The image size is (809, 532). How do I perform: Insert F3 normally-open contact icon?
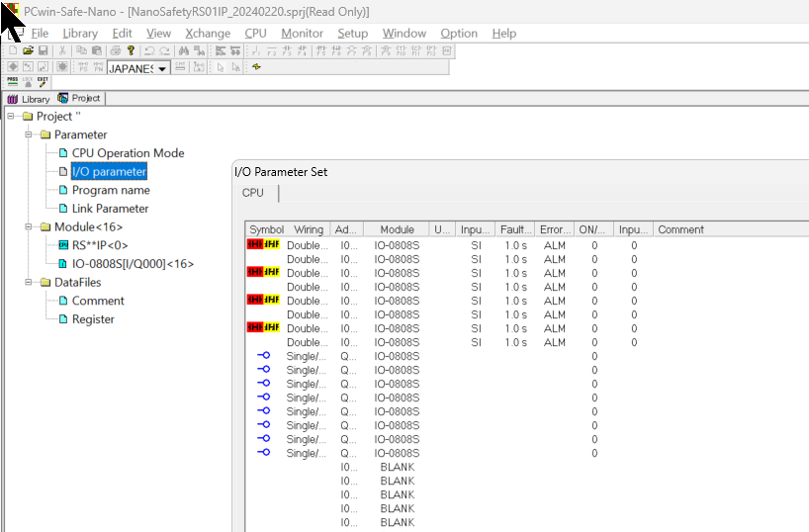coord(287,50)
